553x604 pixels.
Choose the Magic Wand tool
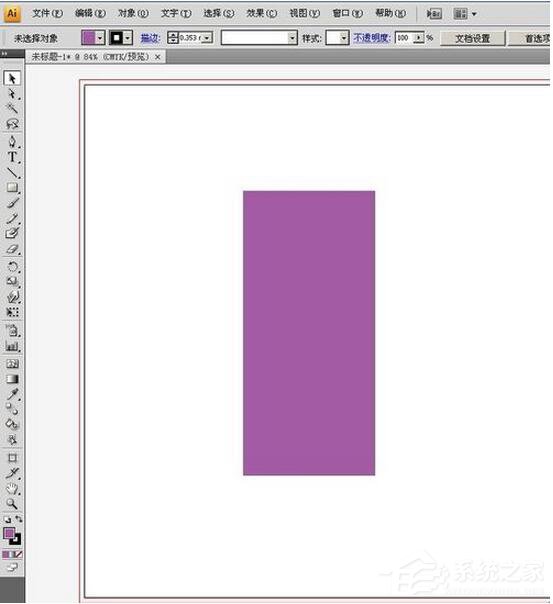click(12, 109)
